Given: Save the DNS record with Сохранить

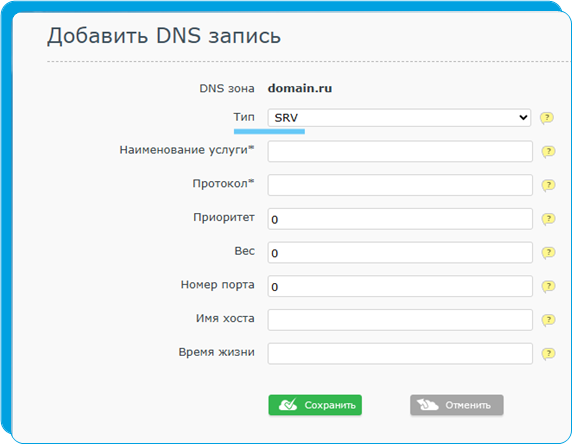Looking at the screenshot, I should [x=315, y=405].
